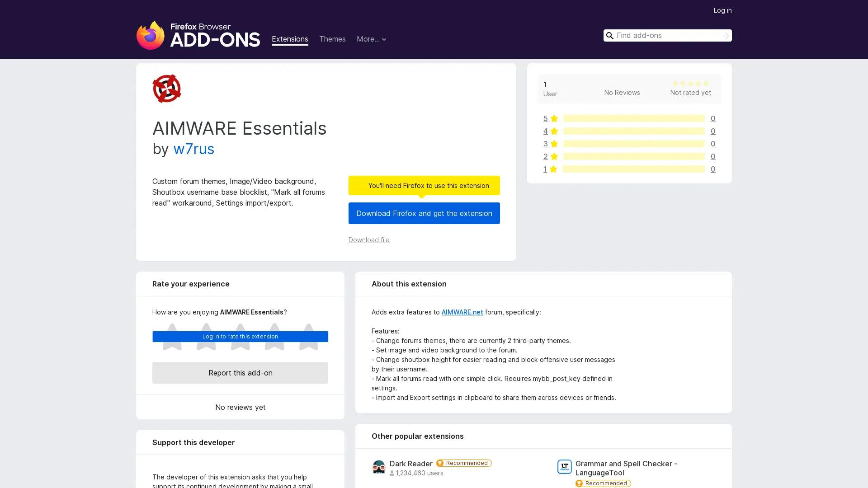Open the w7rus author profile
868x488 pixels.
(193, 149)
